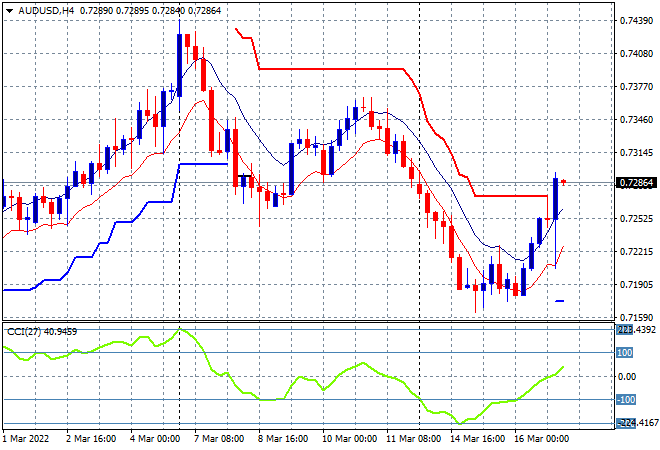The image size is (660, 450).
Task: Select the OHLC values 0.72890 0.72895 0.72840 0.72864
Action: (150, 11)
